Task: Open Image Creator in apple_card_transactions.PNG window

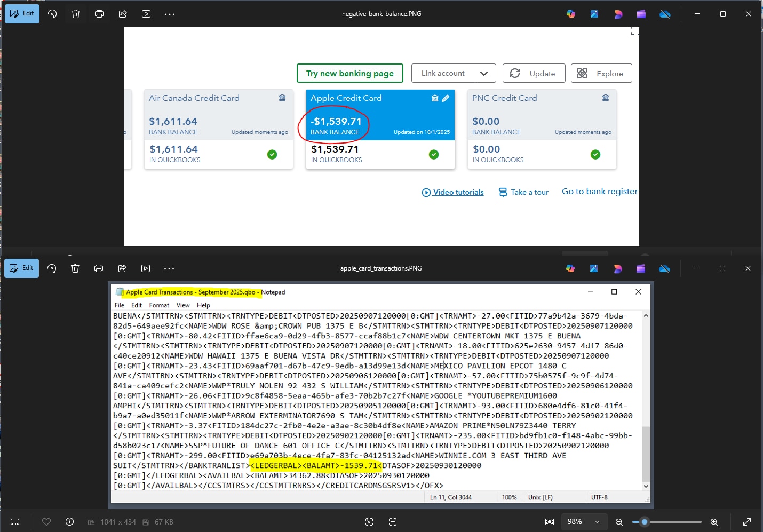Action: click(x=594, y=268)
